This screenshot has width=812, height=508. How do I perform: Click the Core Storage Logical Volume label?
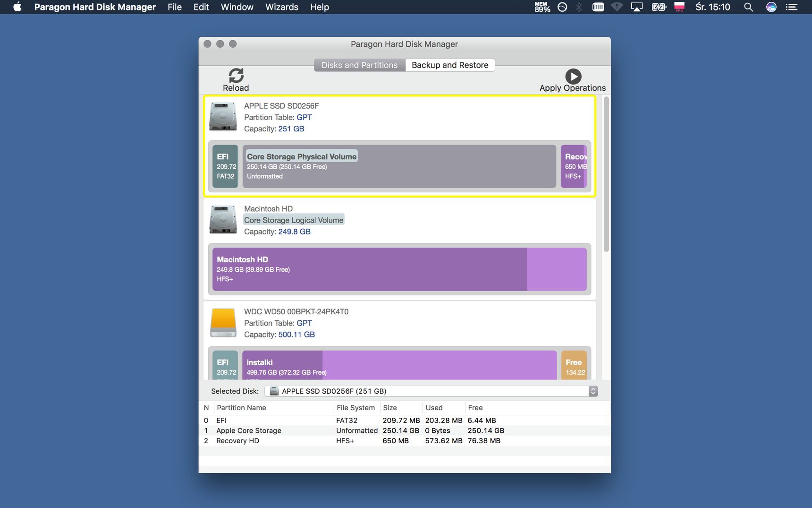click(x=294, y=220)
